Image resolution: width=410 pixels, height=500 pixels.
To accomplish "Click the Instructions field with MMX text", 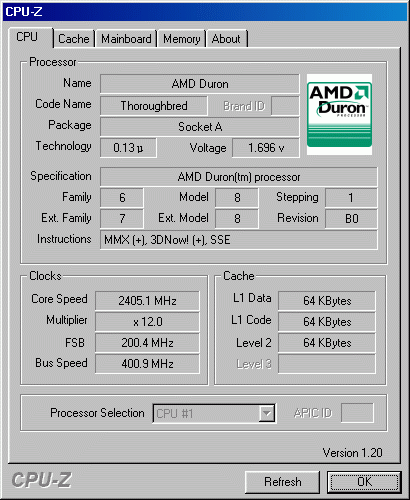I will 239,240.
